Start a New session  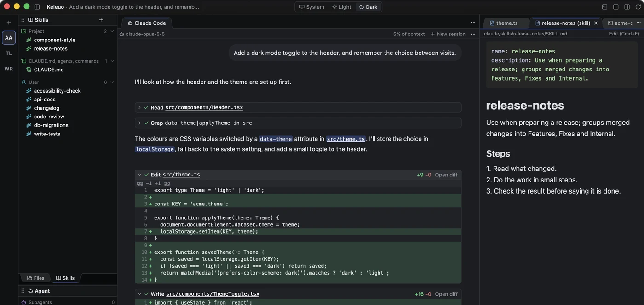(x=448, y=34)
